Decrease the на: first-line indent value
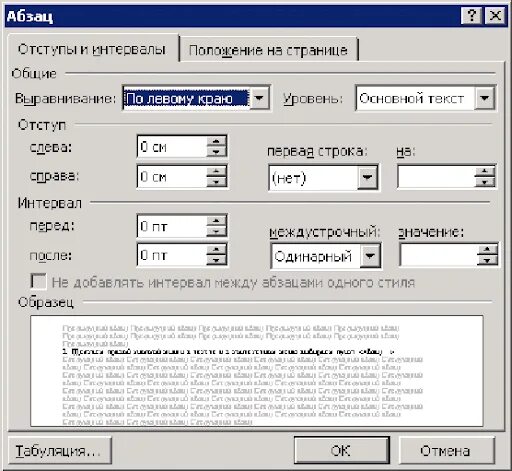512x471 pixels. coord(485,182)
